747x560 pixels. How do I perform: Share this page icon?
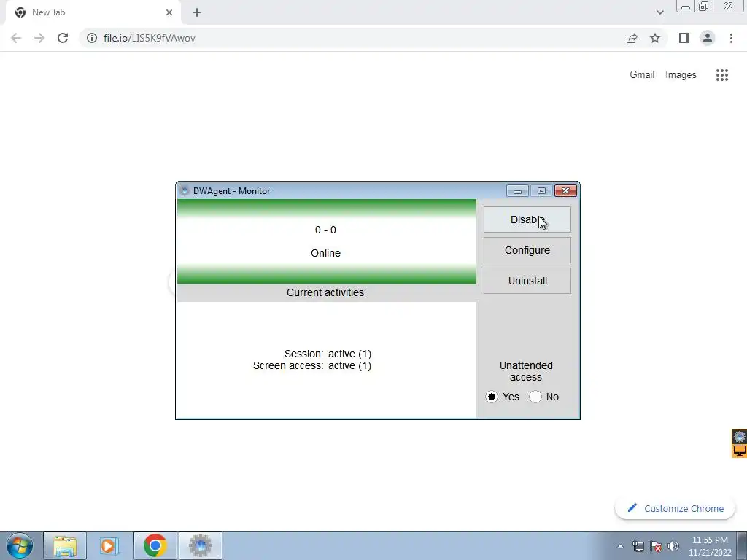point(632,38)
